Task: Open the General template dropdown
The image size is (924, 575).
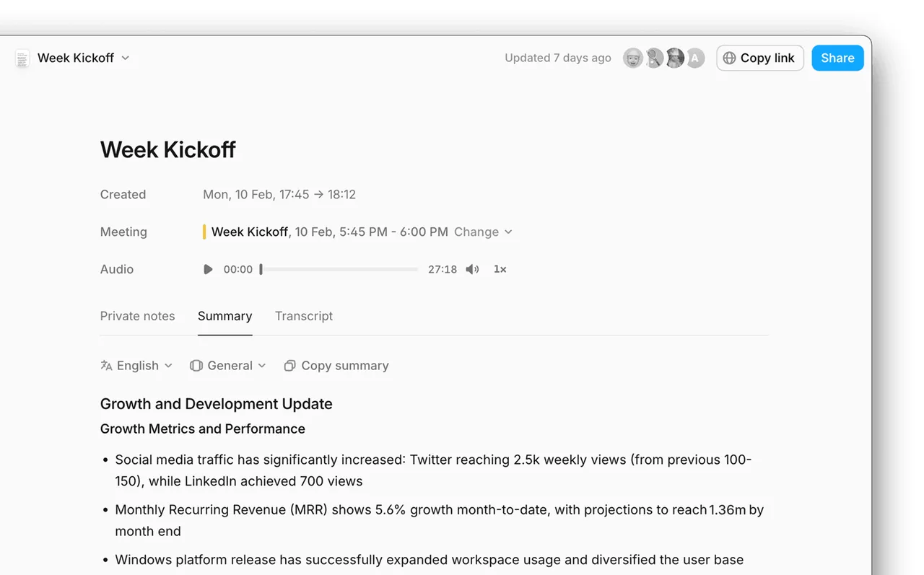Action: (x=228, y=366)
